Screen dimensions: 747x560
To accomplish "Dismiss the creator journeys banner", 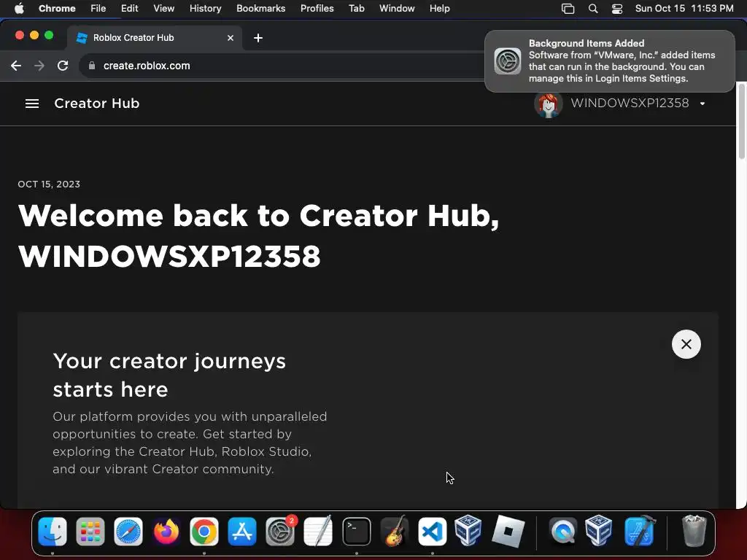I will coord(686,344).
